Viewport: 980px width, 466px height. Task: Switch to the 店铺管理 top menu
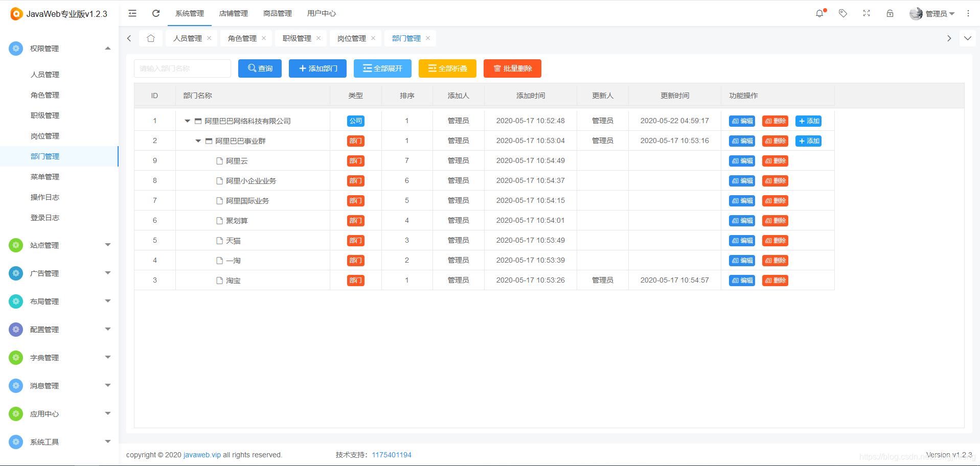234,13
